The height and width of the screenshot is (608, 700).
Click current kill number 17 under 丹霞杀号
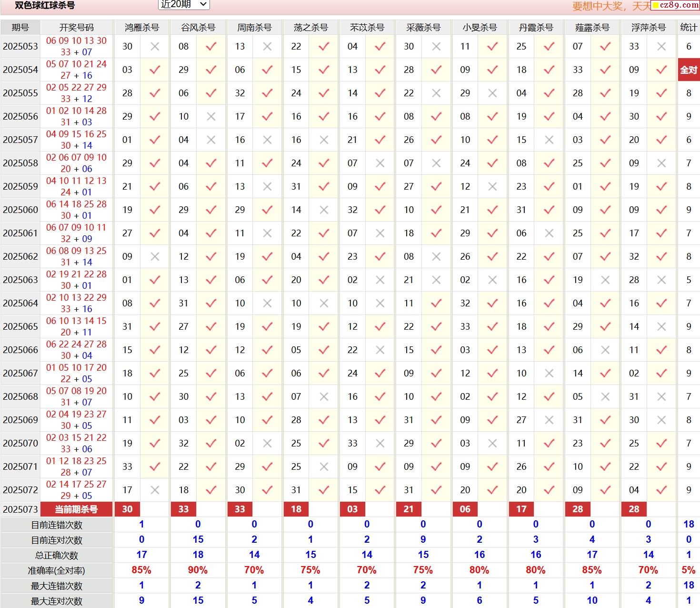click(x=521, y=509)
